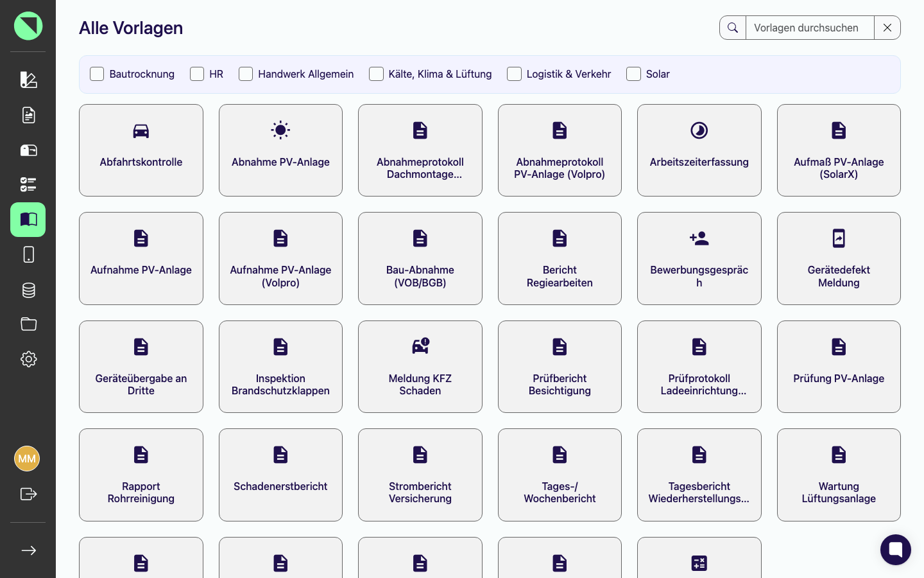Click the car icon on Abfahrtskontrolle
The image size is (924, 578).
pyautogui.click(x=141, y=131)
